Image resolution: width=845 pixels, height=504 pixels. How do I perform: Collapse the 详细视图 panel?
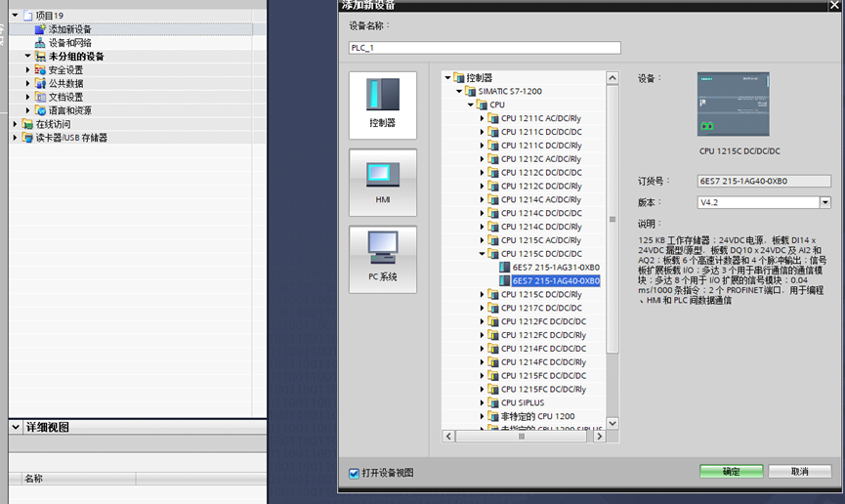coord(16,427)
